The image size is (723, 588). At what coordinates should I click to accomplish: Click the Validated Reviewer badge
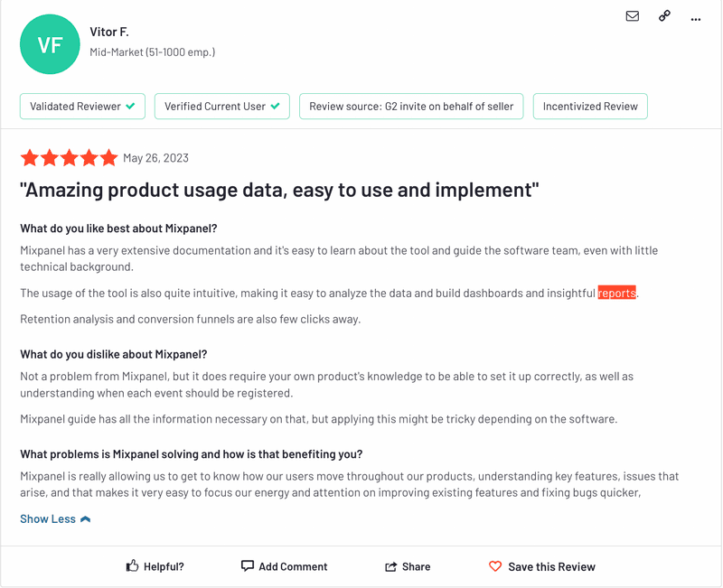point(82,107)
